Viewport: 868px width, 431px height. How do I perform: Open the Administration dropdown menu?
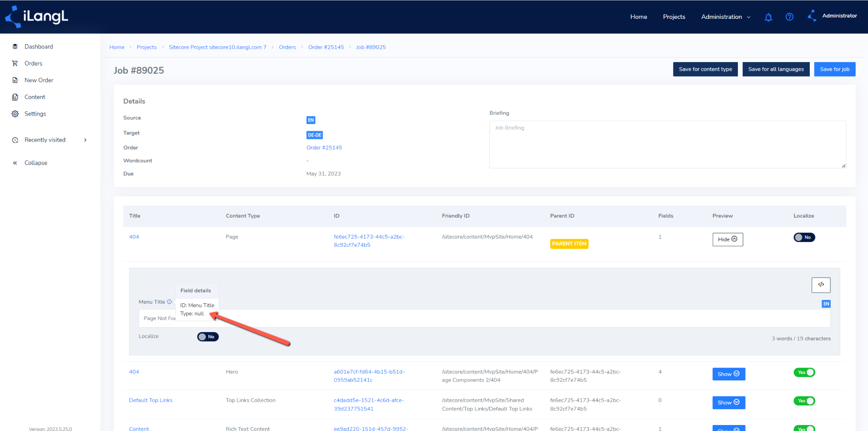pos(725,17)
